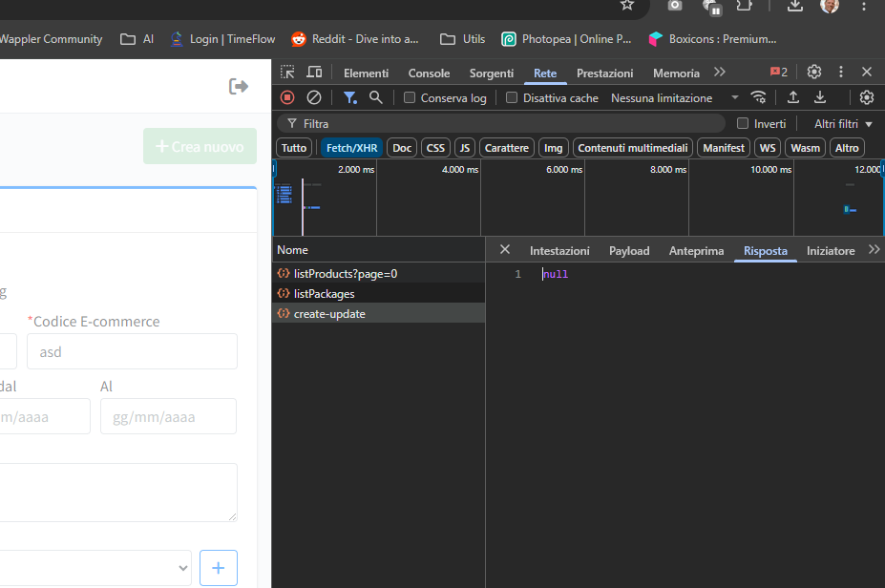Image resolution: width=885 pixels, height=588 pixels.
Task: Click the plus button beside select
Action: point(219,568)
